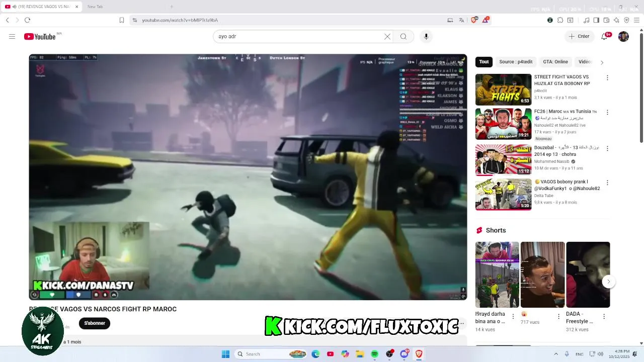Open Leo AI sparkle icon
Screen dimensions: 644x362
pos(616,20)
